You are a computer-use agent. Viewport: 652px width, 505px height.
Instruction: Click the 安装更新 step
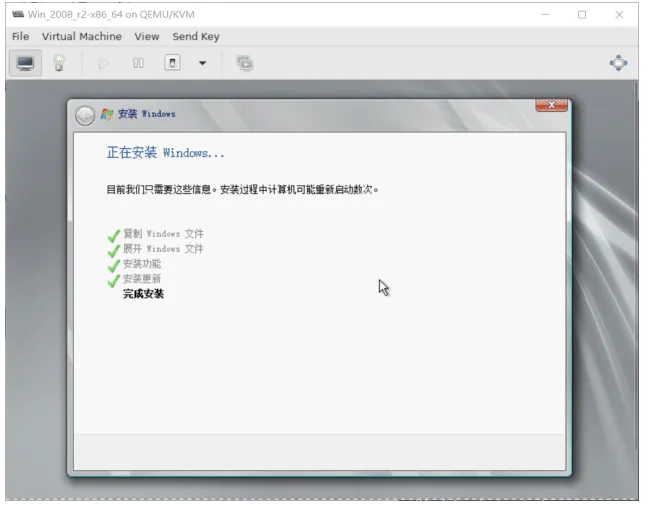(x=142, y=279)
